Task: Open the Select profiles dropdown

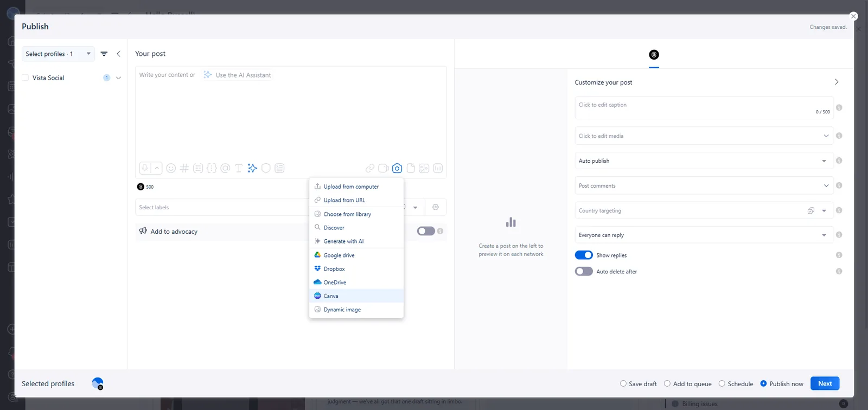Action: [x=58, y=54]
